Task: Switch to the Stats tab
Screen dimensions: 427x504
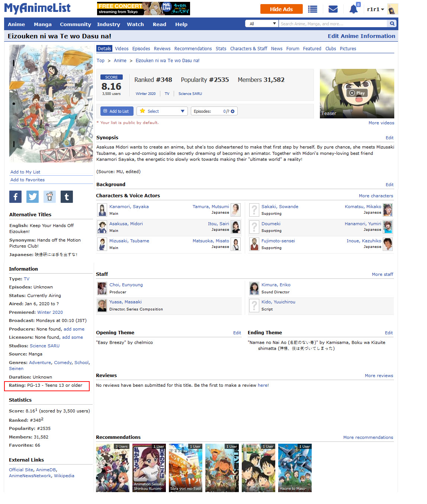Action: tap(221, 49)
